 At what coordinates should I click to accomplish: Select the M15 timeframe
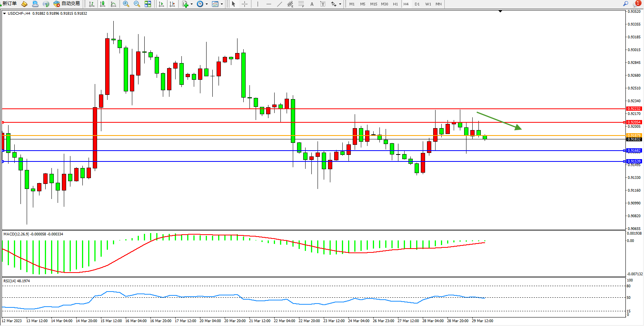point(373,4)
